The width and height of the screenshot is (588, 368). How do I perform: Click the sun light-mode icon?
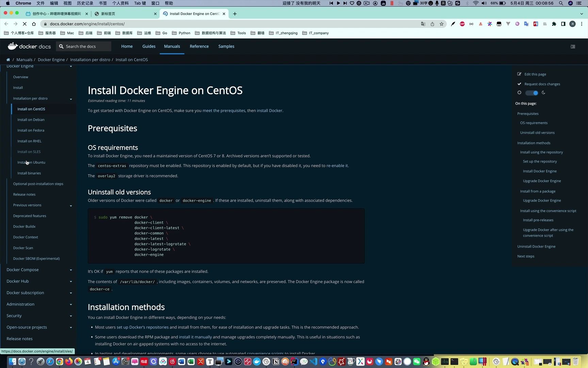coord(519,93)
